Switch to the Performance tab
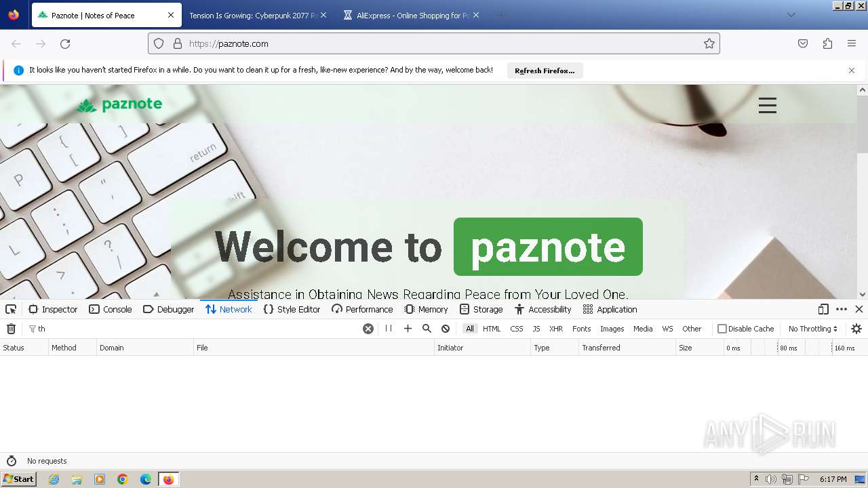Screen dimensions: 868x488 coord(362,309)
